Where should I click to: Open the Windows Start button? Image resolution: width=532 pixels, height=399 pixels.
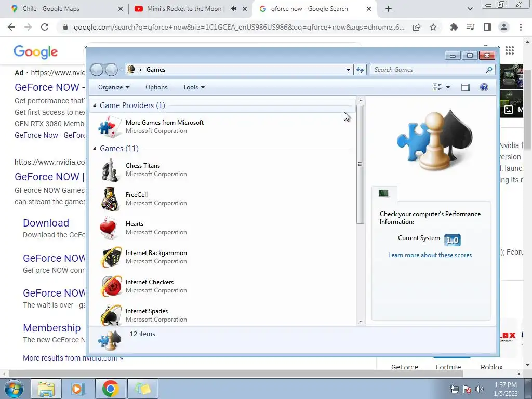14,389
